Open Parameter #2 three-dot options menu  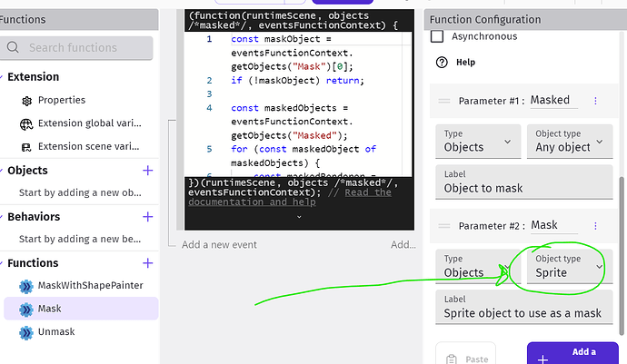[595, 225]
